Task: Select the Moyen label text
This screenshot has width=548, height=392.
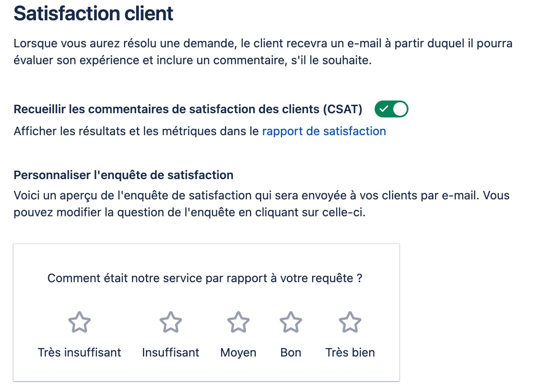Action: 238,352
